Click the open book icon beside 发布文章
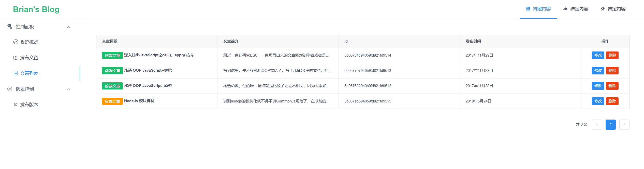 click(x=16, y=58)
